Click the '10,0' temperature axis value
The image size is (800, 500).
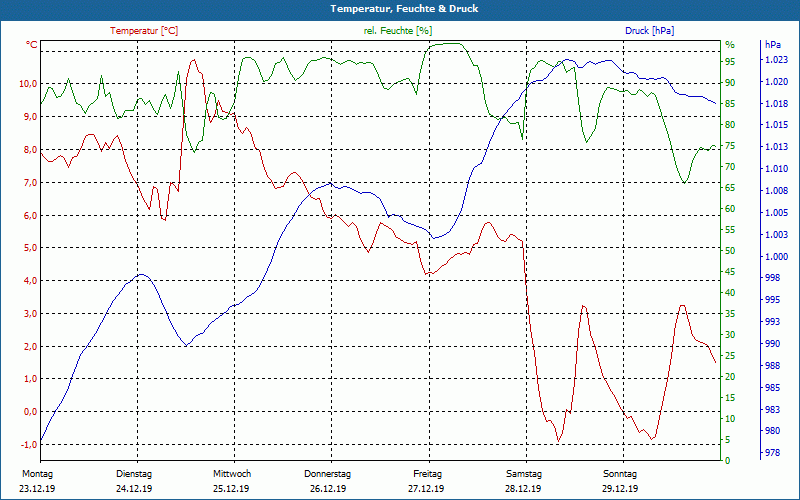(28, 84)
